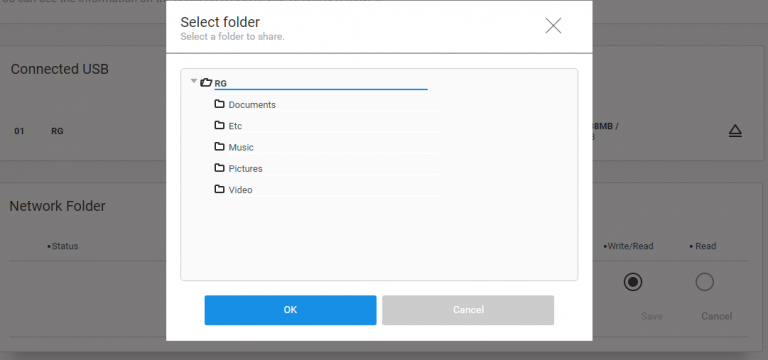The image size is (768, 360).
Task: Click the open folder icon beside RG
Action: point(206,83)
